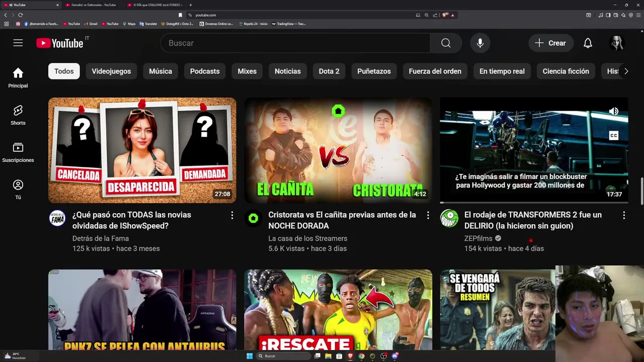Open video title about IShowSpeed novias olvidadas
The height and width of the screenshot is (362, 644).
point(132,220)
